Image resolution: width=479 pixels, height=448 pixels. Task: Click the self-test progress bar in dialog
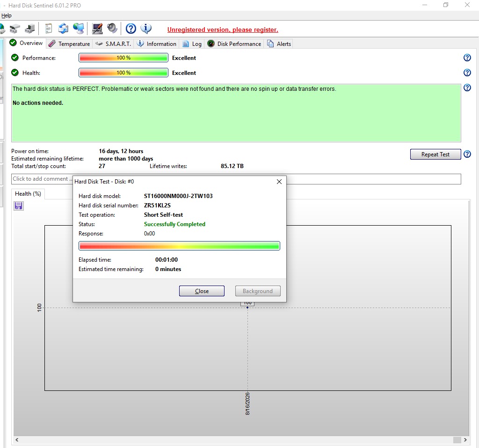point(179,246)
